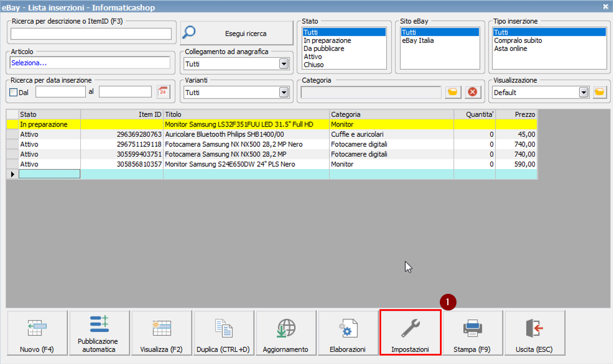
Task: Sort by Categoria column header
Action: [392, 114]
